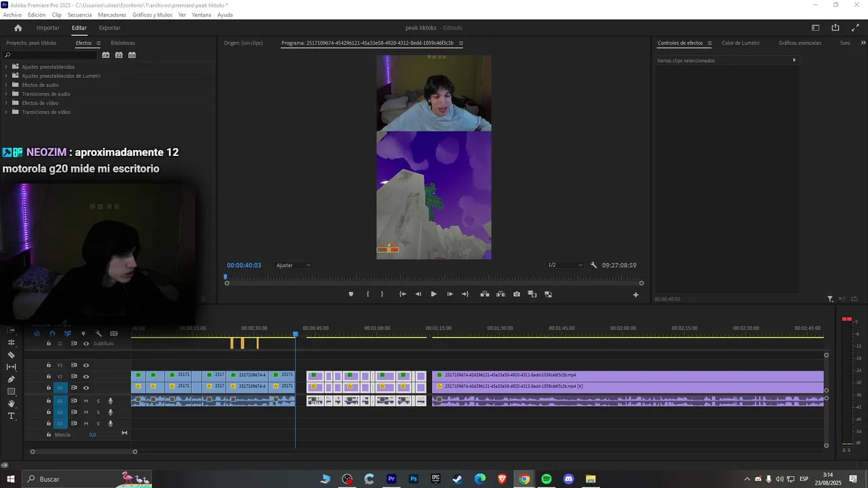Hide video track V3 with eye icon
868x488 pixels.
(86, 365)
